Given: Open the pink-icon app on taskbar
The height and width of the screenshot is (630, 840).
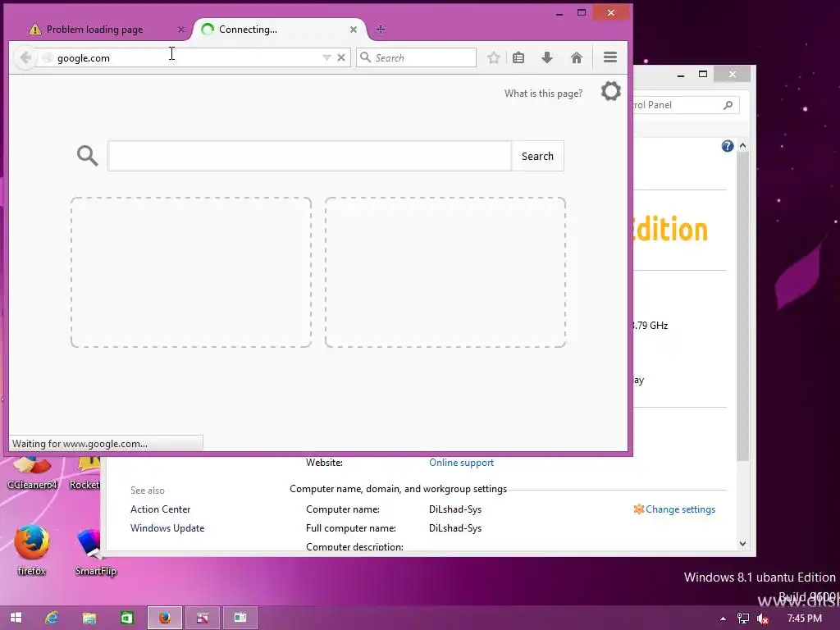Looking at the screenshot, I should [x=203, y=618].
